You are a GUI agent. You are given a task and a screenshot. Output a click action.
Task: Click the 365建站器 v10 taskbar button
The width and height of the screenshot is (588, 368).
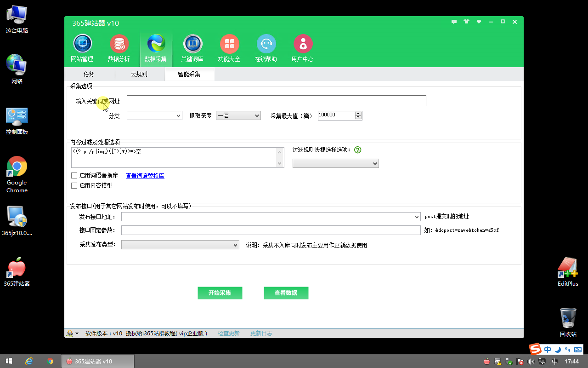point(97,361)
